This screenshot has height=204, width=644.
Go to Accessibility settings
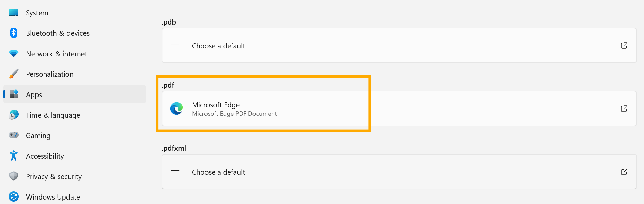point(45,156)
